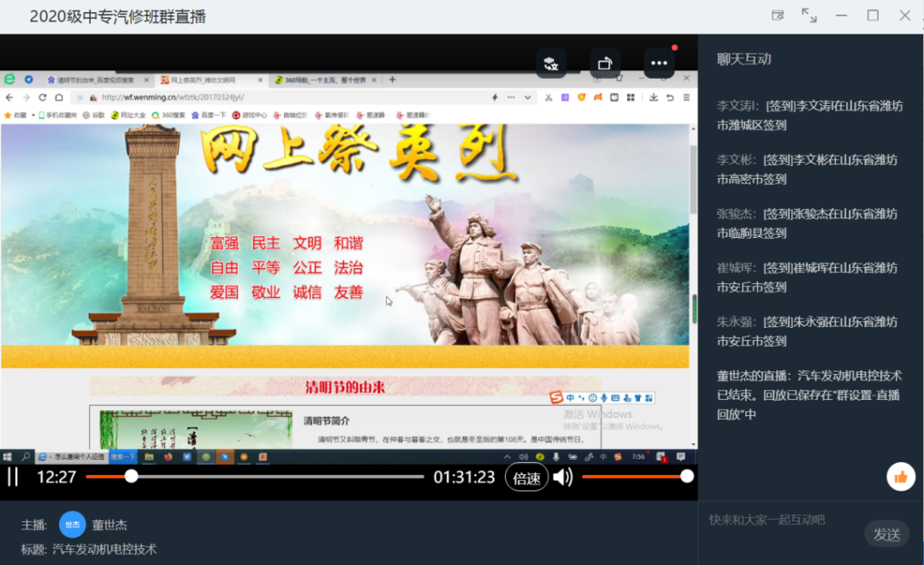Open host 董世杰's avatar
Viewport: 924px width, 565px height.
pos(73,524)
